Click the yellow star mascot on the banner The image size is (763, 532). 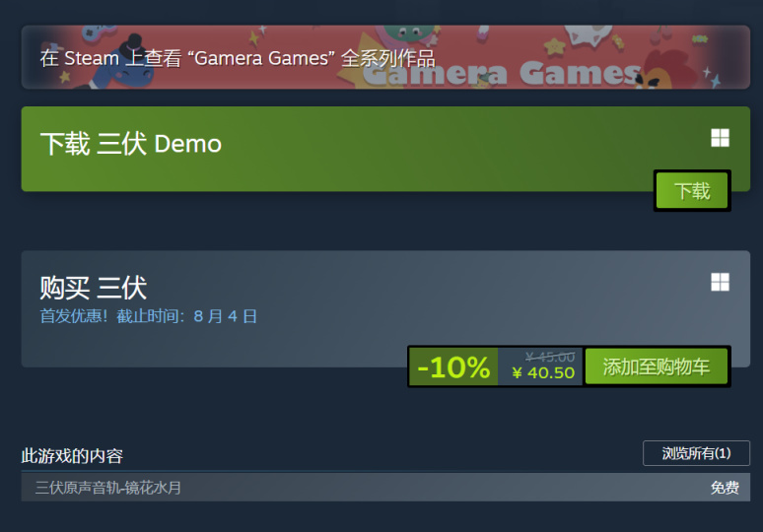[x=554, y=46]
